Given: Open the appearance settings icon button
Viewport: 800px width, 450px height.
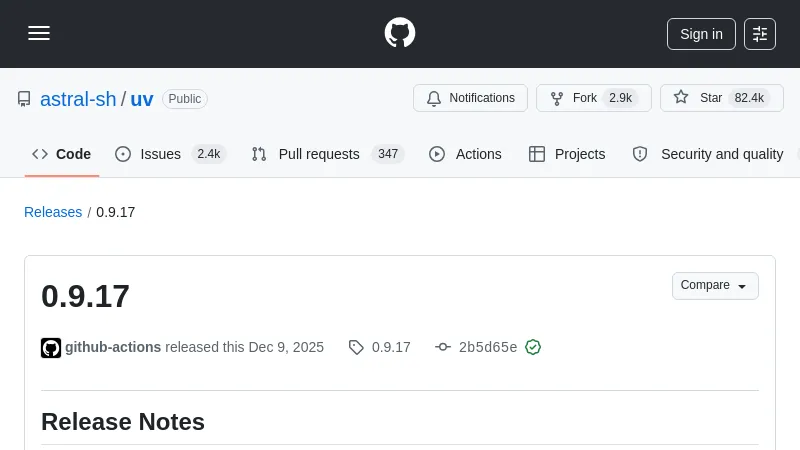Looking at the screenshot, I should (x=760, y=34).
